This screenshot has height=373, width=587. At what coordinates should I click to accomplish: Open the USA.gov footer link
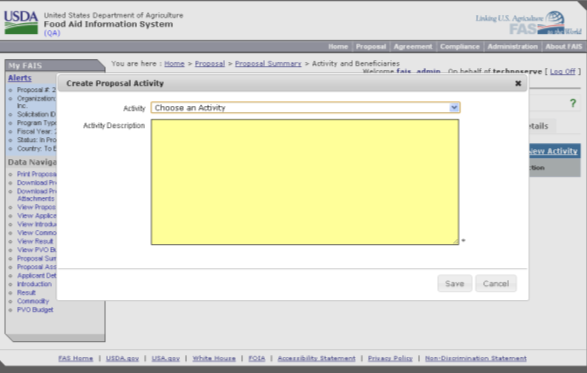(x=165, y=358)
